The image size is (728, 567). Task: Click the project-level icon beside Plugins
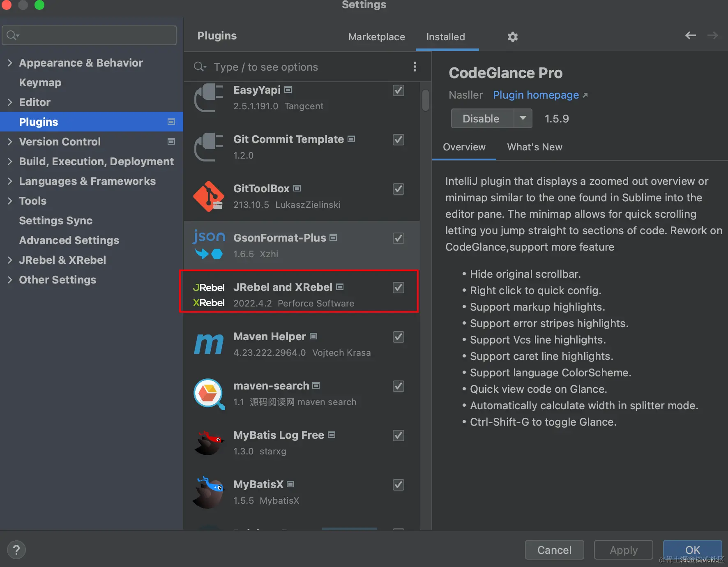[171, 122]
